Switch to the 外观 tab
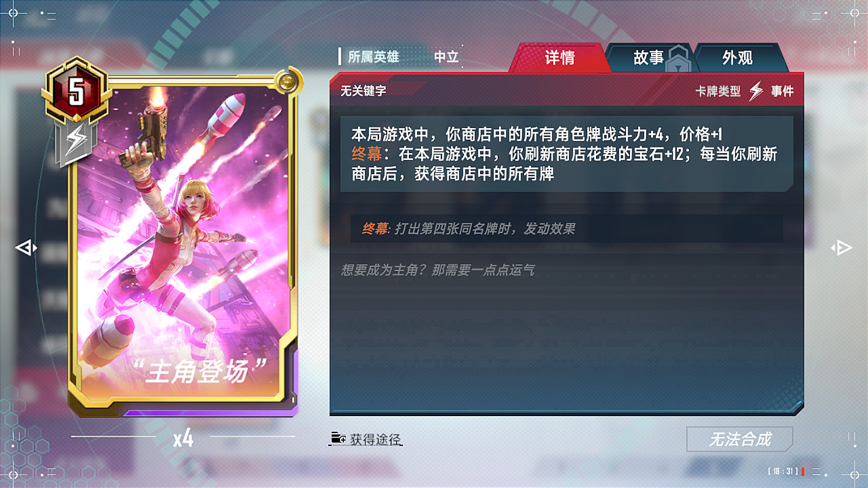 737,58
